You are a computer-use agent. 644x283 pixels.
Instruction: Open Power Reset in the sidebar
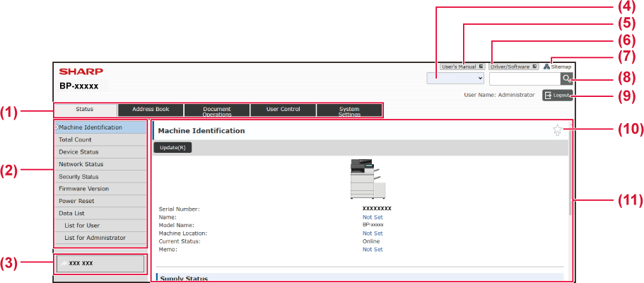coord(100,201)
